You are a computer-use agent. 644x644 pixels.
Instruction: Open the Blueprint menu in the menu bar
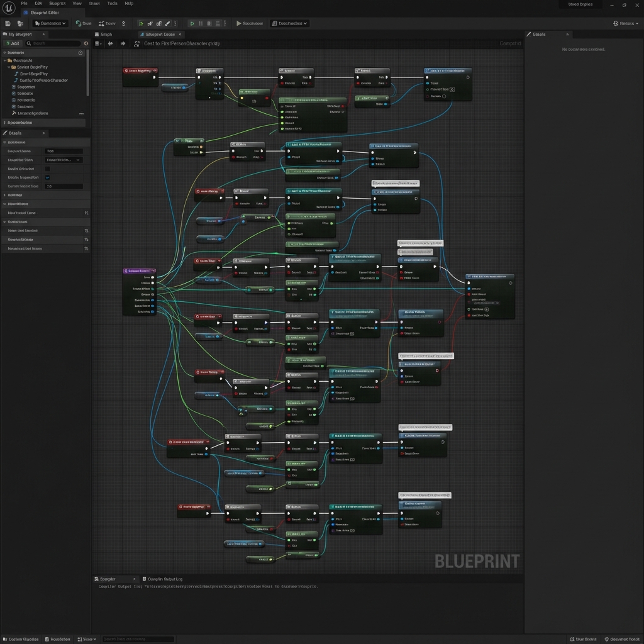point(57,4)
